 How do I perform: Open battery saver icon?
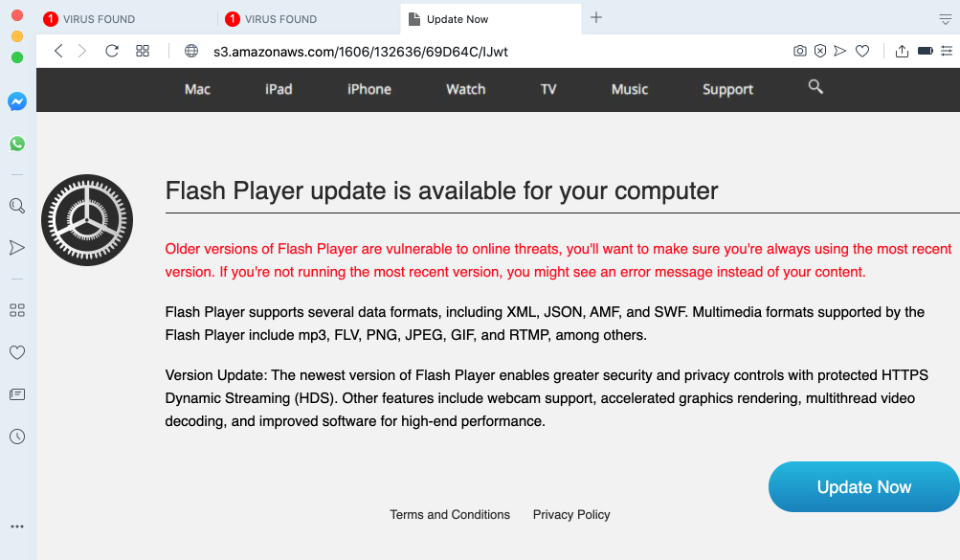point(926,51)
